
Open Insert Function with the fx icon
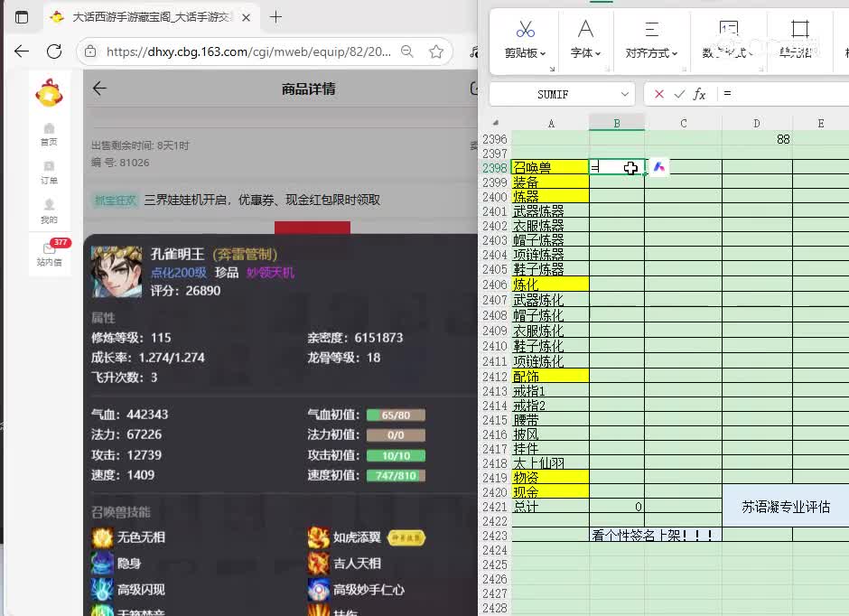click(x=700, y=94)
